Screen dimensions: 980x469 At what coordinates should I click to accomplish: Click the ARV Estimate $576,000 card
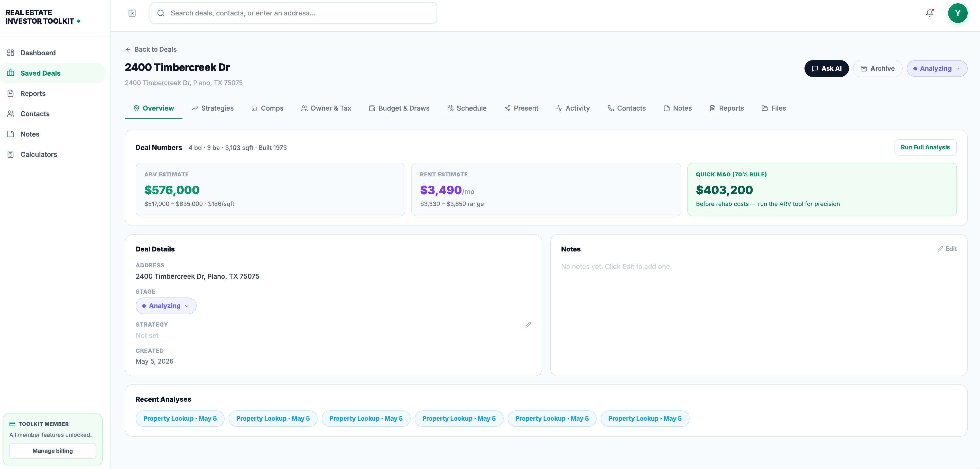270,190
